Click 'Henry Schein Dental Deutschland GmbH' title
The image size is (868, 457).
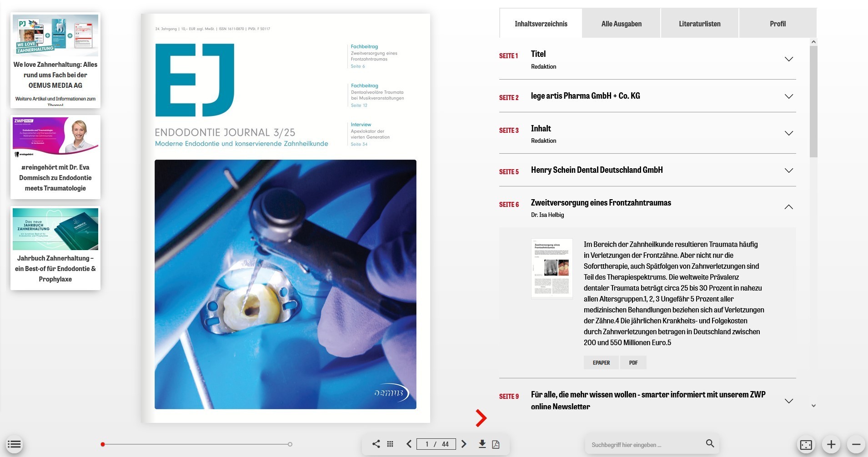tap(597, 170)
